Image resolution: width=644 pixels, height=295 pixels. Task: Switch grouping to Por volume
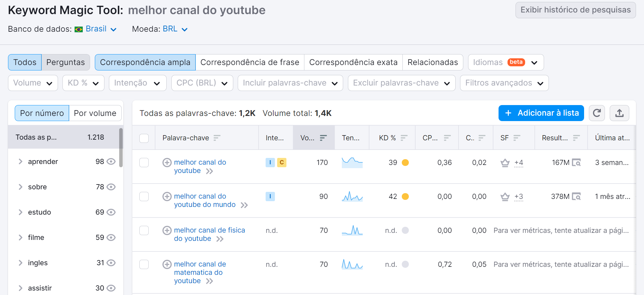(95, 113)
